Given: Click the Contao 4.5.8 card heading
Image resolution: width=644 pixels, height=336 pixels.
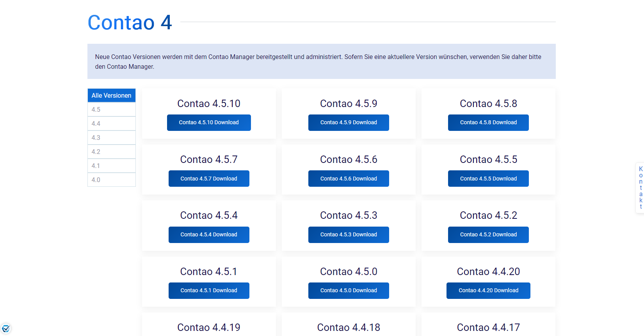Looking at the screenshot, I should (488, 104).
